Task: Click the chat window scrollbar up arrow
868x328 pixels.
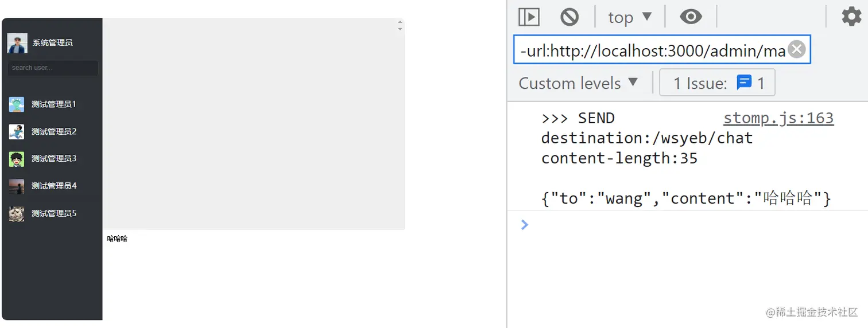Action: point(400,22)
